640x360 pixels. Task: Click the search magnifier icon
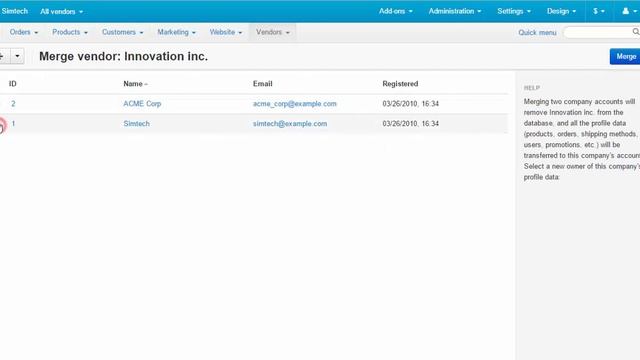tap(636, 32)
